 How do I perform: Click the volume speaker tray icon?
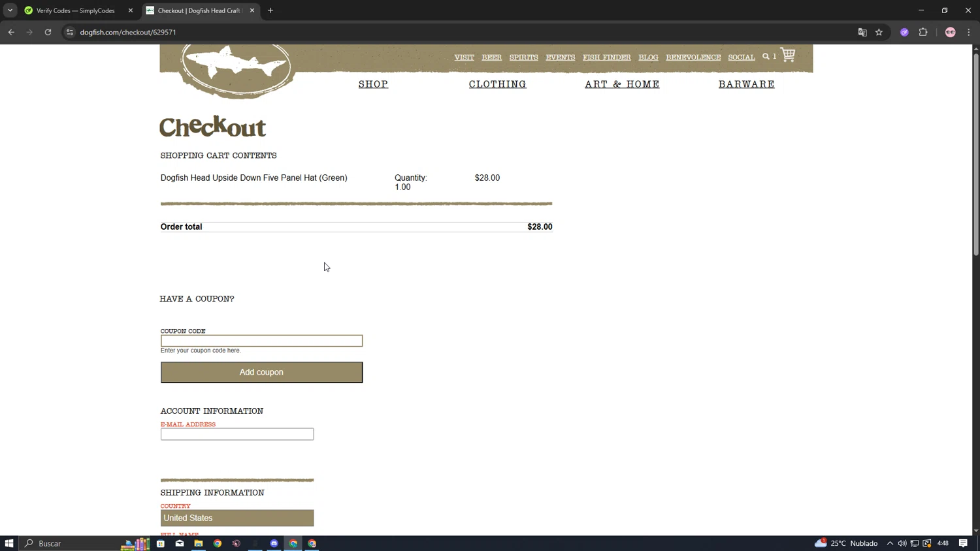902,543
